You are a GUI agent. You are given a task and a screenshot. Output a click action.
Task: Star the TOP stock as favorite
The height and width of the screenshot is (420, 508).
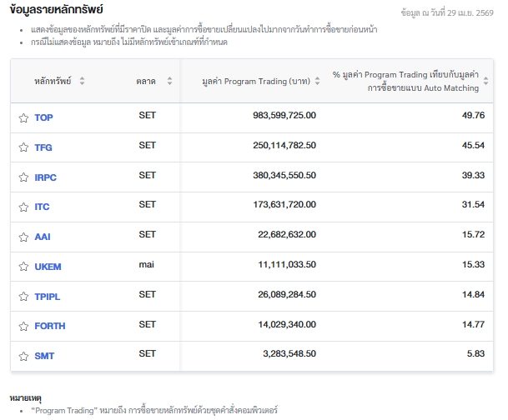[x=23, y=117]
